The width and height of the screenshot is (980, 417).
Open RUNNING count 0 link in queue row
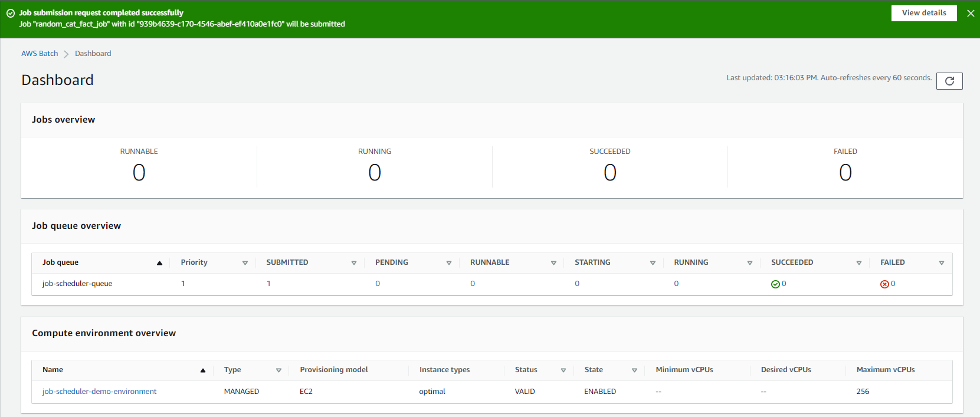(x=676, y=284)
